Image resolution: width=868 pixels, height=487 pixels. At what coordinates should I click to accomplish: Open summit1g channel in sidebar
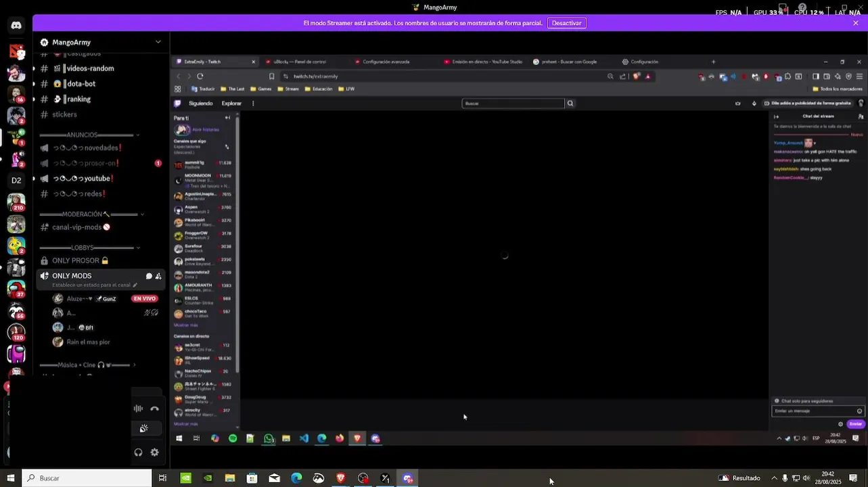pyautogui.click(x=203, y=164)
